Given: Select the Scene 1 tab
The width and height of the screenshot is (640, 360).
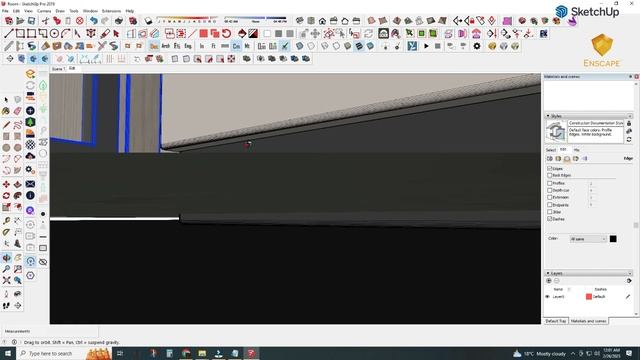Looking at the screenshot, I should pos(58,69).
